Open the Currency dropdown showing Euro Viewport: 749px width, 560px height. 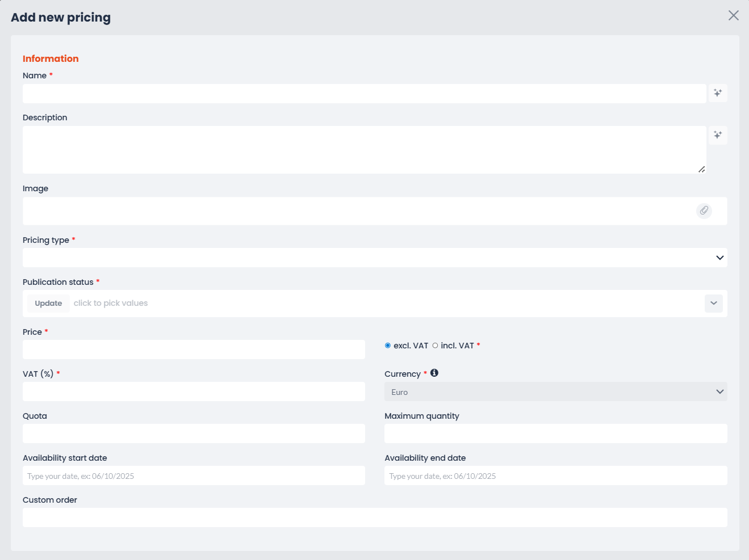tap(555, 391)
